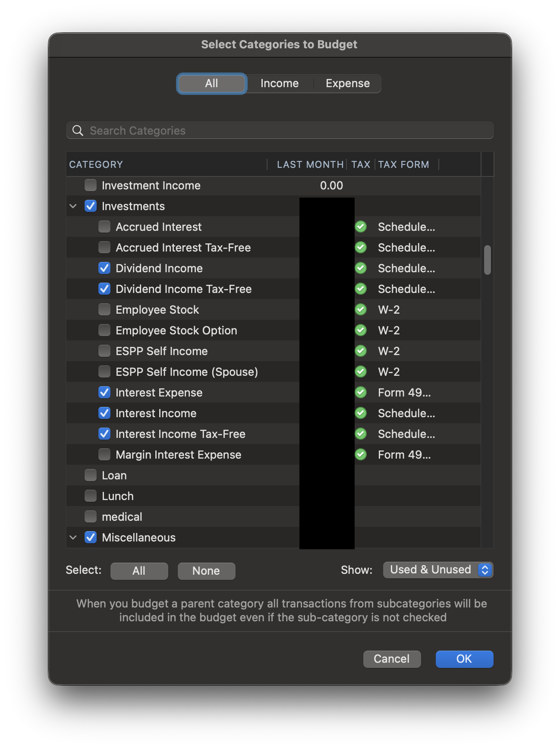Click green tax checkmark for Dividend Income
The image size is (560, 749).
[x=361, y=268]
